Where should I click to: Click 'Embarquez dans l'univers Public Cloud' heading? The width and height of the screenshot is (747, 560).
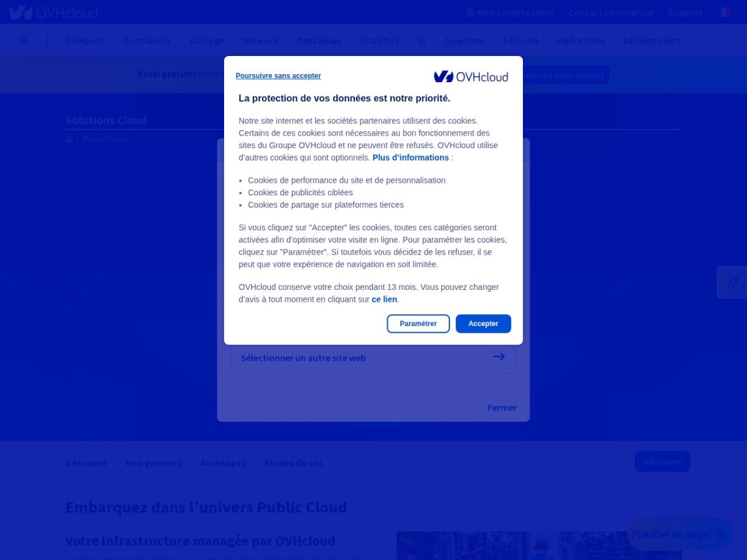pos(206,507)
